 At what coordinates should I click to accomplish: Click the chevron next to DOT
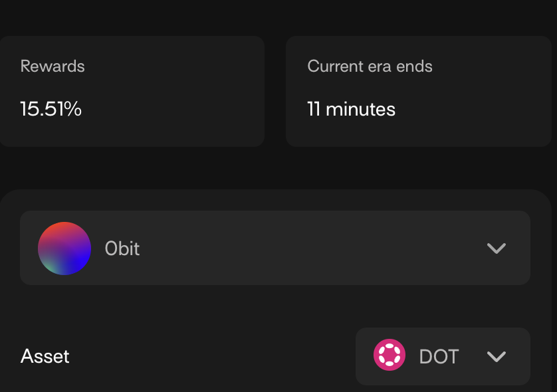point(495,356)
